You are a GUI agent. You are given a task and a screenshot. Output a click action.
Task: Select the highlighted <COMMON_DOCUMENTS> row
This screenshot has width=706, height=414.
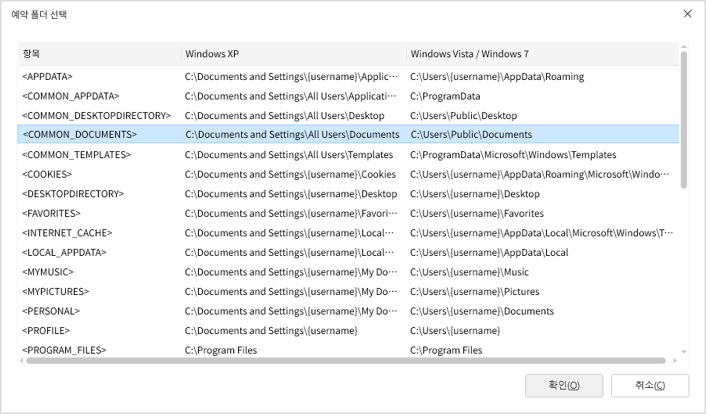79,135
